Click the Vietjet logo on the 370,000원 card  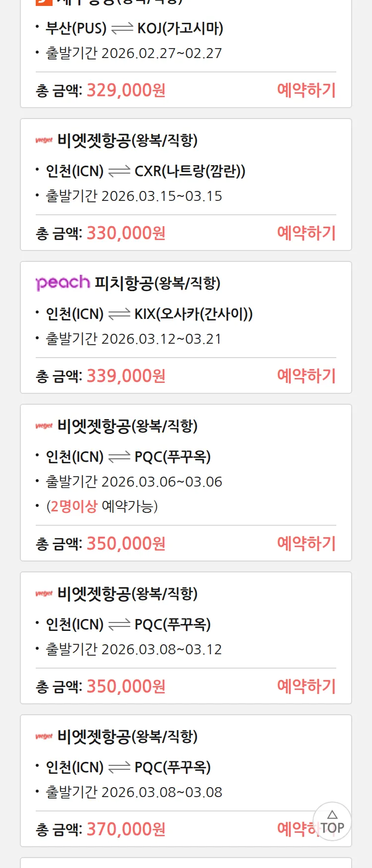pyautogui.click(x=44, y=737)
